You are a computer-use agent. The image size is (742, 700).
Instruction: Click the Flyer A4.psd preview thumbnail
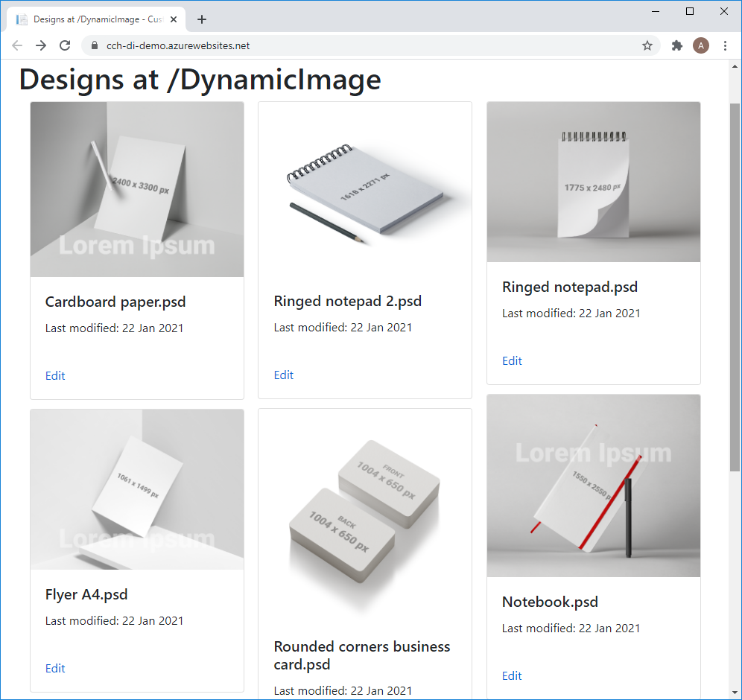(x=137, y=489)
